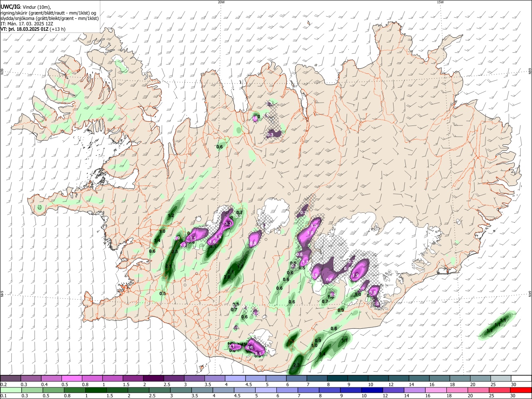This screenshot has width=532, height=399.
Task: Select the darkest green 1 swatch, lower legend
Action: click(x=96, y=390)
